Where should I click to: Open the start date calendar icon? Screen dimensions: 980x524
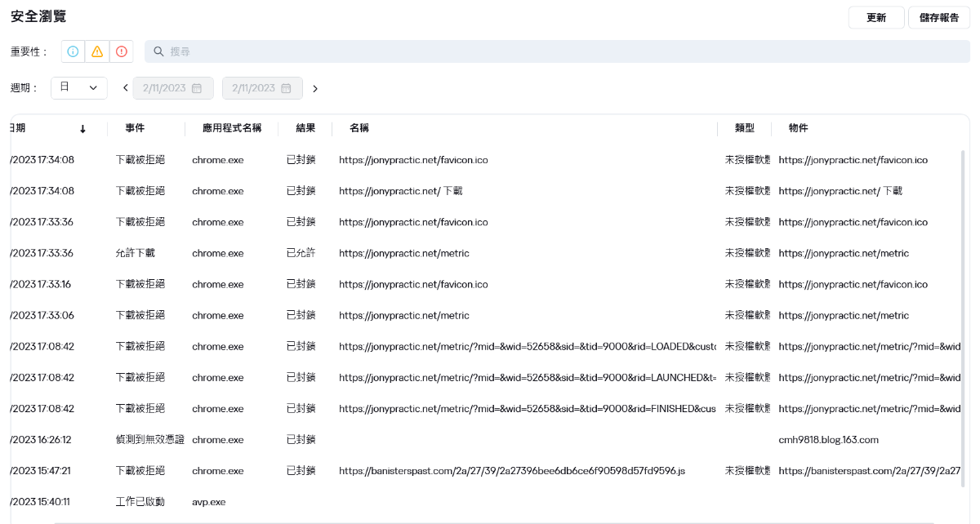click(197, 88)
